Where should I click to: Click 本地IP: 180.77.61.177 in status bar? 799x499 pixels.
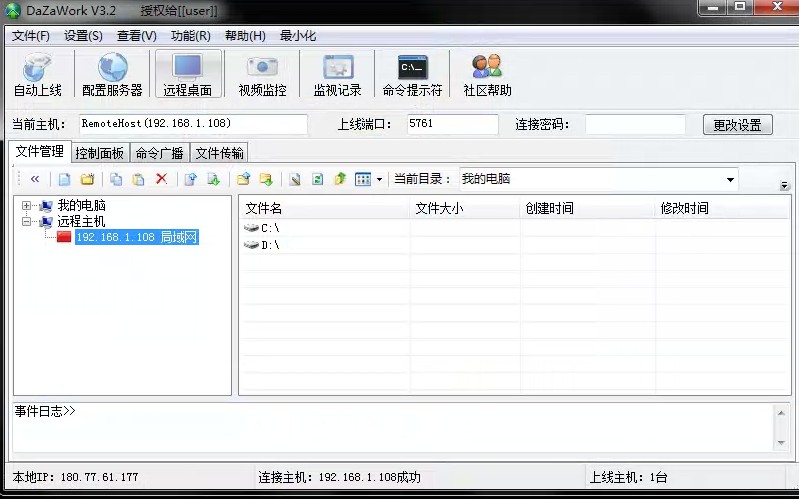tap(75, 478)
